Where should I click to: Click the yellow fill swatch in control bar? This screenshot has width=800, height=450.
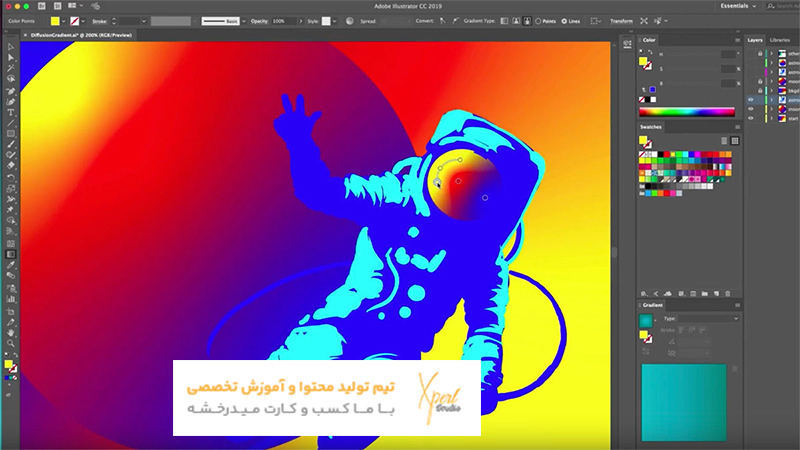pos(55,21)
